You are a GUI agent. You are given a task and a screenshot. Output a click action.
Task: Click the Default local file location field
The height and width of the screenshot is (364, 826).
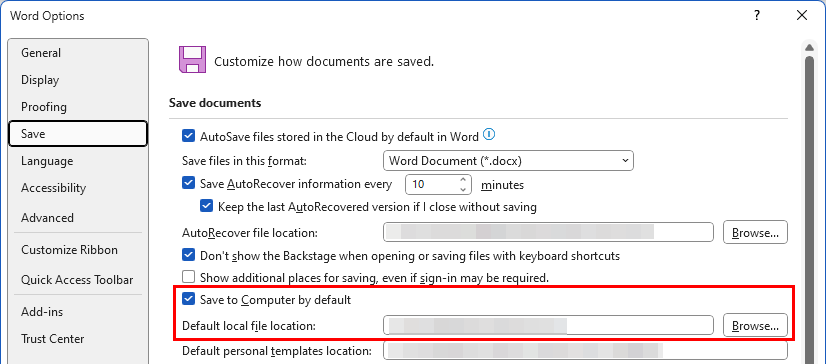pyautogui.click(x=548, y=326)
